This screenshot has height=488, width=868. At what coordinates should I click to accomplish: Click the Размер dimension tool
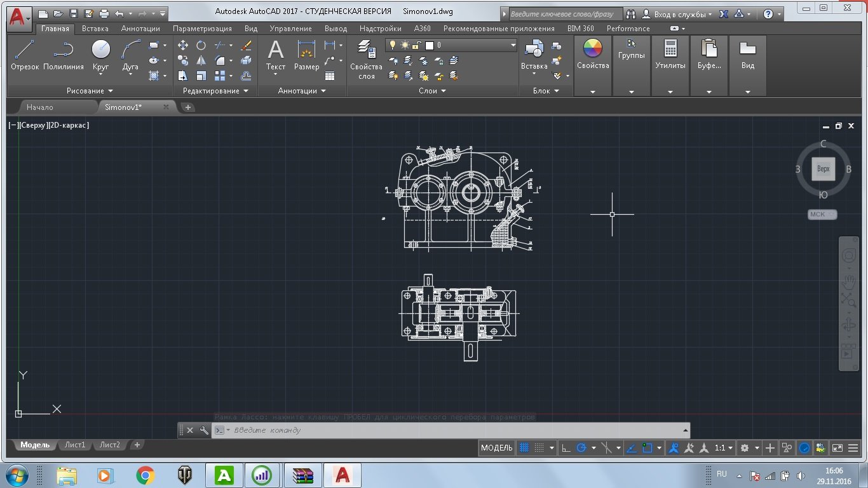click(306, 55)
